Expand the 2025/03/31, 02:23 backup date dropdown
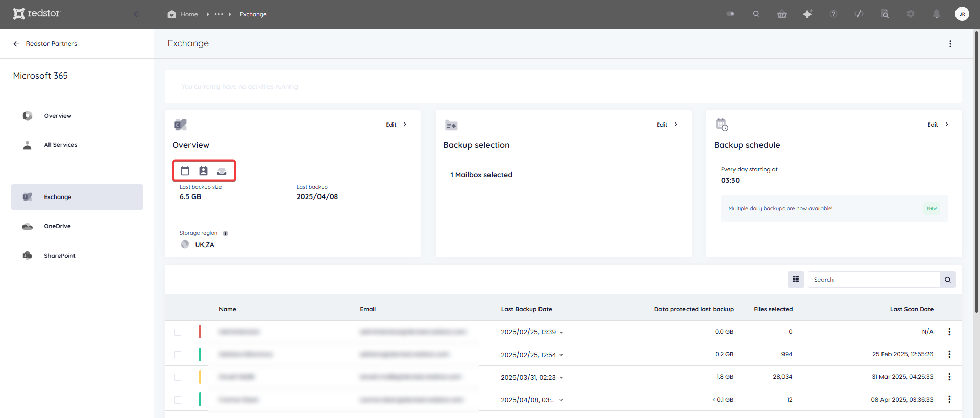This screenshot has width=980, height=418. (561, 378)
